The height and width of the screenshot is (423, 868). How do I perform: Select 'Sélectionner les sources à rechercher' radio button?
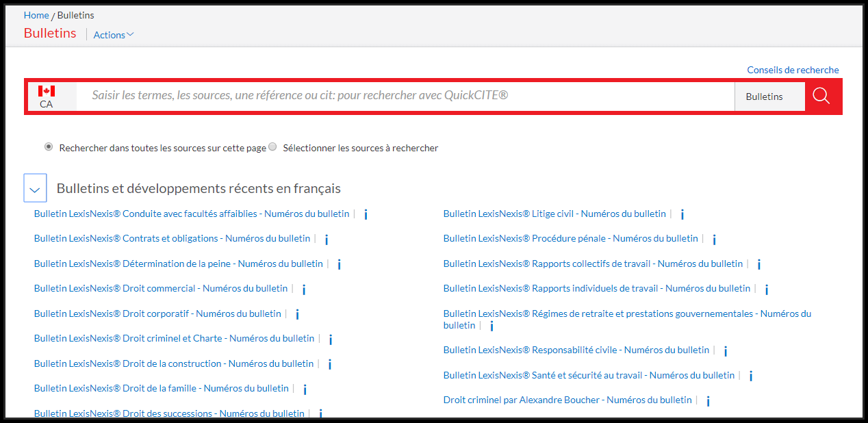(x=272, y=146)
